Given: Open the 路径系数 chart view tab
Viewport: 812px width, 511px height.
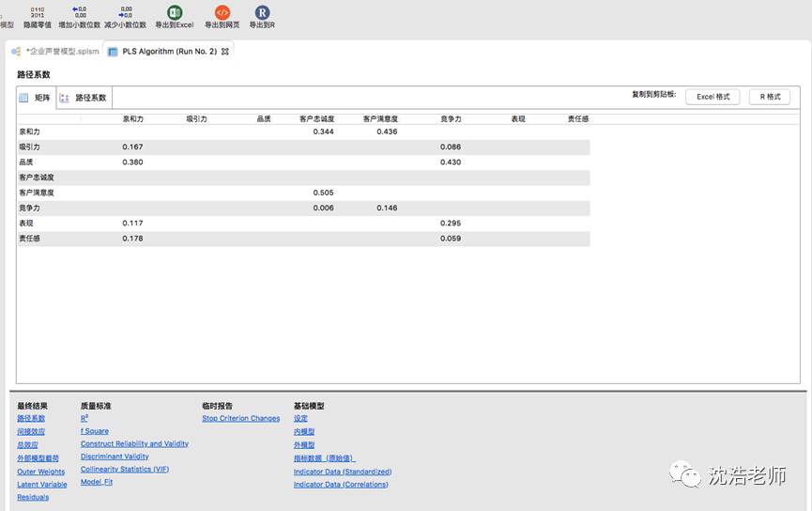Looking at the screenshot, I should pos(84,98).
